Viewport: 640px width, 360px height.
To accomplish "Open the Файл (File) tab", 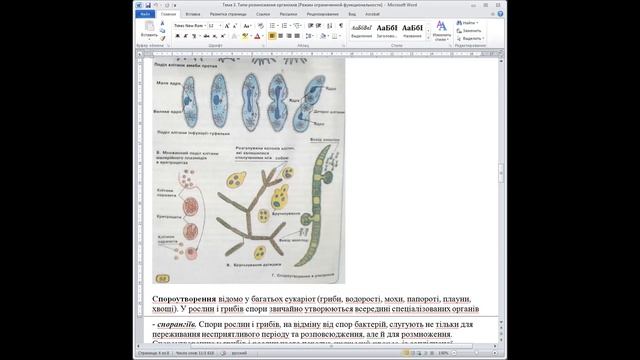I will click(x=145, y=14).
